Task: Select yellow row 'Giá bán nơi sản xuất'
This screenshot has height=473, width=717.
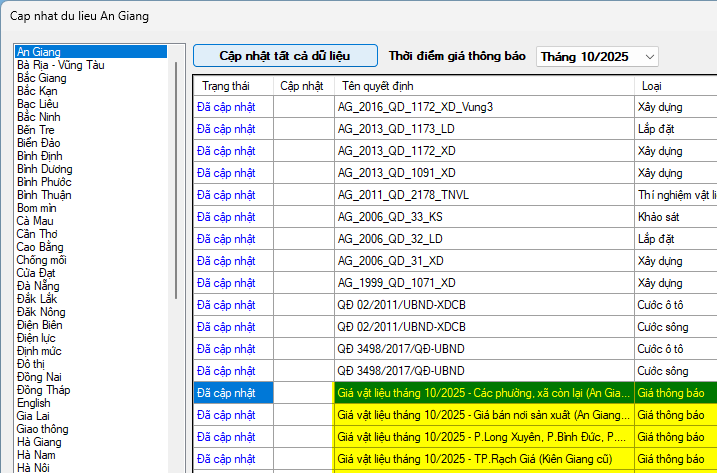Action: pos(483,415)
